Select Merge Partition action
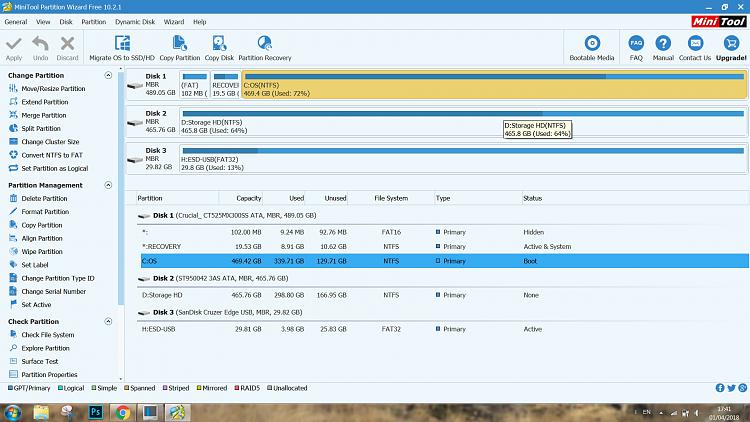This screenshot has width=750, height=422. click(x=44, y=115)
